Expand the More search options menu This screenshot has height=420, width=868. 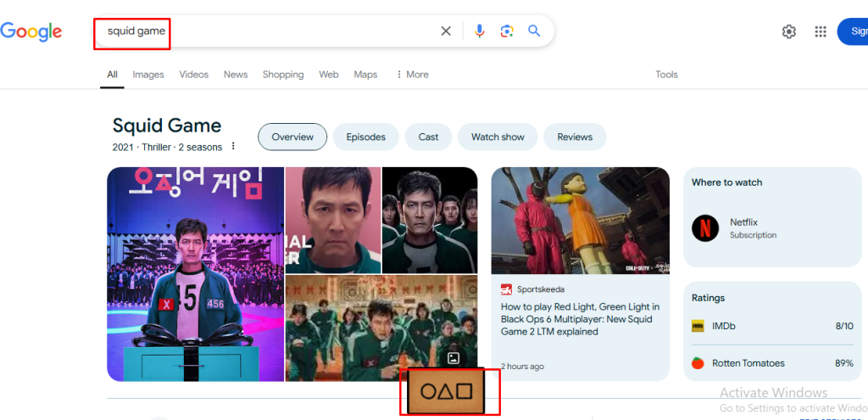412,75
